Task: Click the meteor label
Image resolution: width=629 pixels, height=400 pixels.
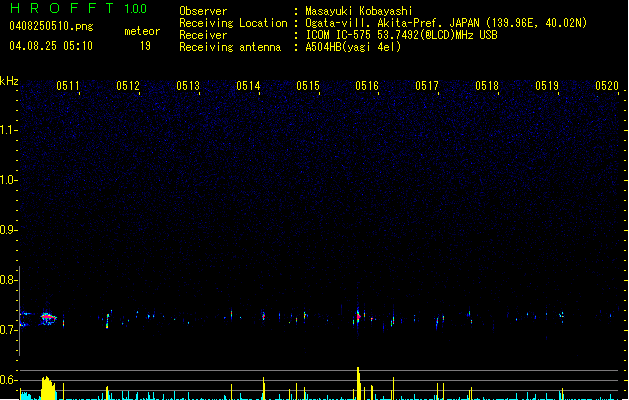Action: (x=142, y=31)
